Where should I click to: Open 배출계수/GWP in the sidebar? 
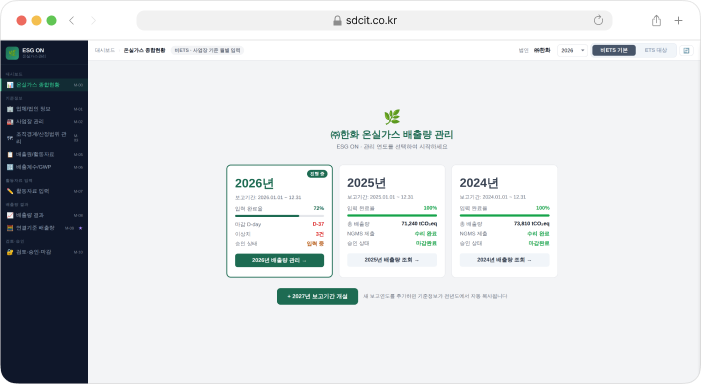tap(44, 167)
